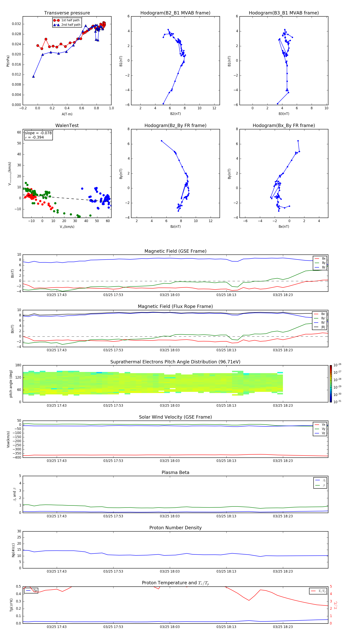Viewport: 351px width, 644px height.
Task: Click the 10^-26 colorbar tick label
Action: click(x=337, y=365)
